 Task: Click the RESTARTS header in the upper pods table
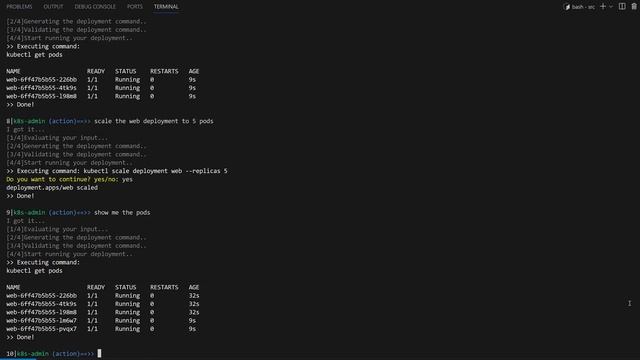click(164, 71)
